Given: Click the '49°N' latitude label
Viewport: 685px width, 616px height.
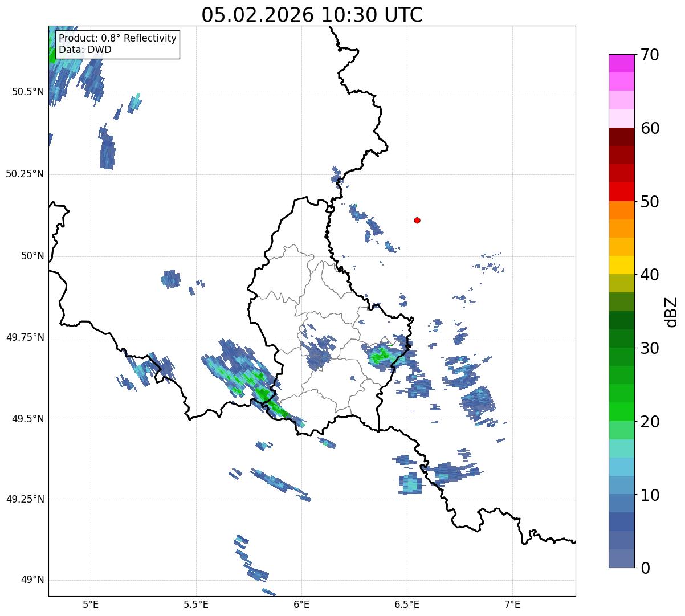Looking at the screenshot, I should tap(31, 580).
